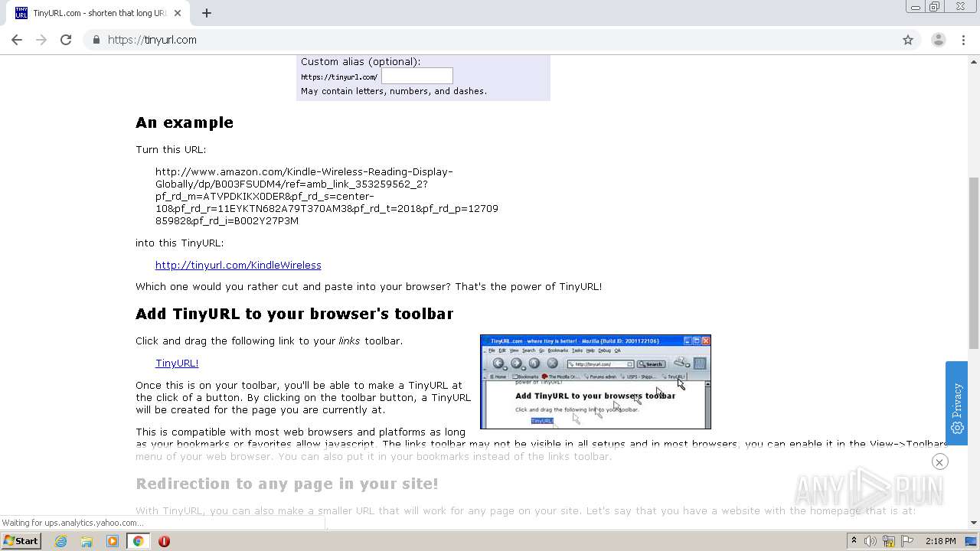This screenshot has width=980, height=551.
Task: Open Chrome's three-dot menu
Action: coord(963,40)
